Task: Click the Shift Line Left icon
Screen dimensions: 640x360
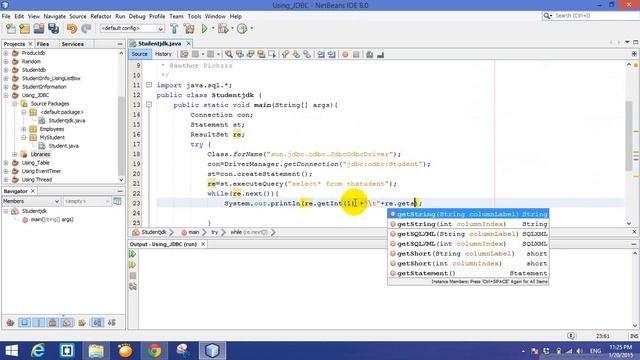Action: tap(321, 54)
